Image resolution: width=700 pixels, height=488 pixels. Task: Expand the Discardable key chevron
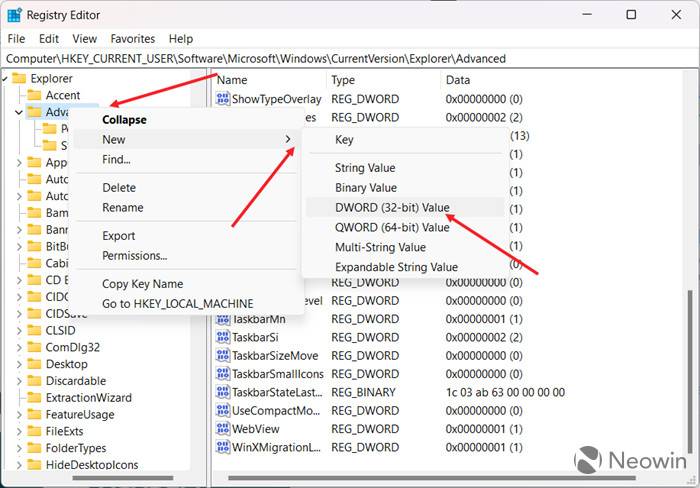point(19,381)
